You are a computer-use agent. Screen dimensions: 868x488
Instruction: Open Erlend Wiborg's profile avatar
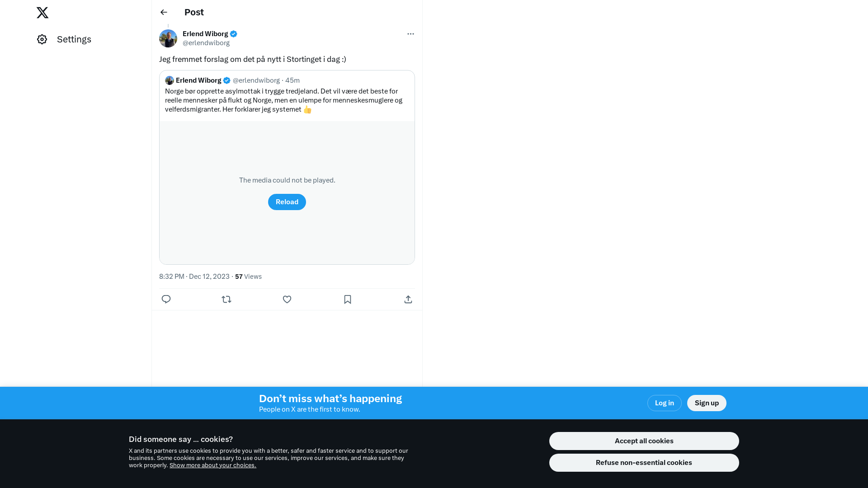pos(168,38)
